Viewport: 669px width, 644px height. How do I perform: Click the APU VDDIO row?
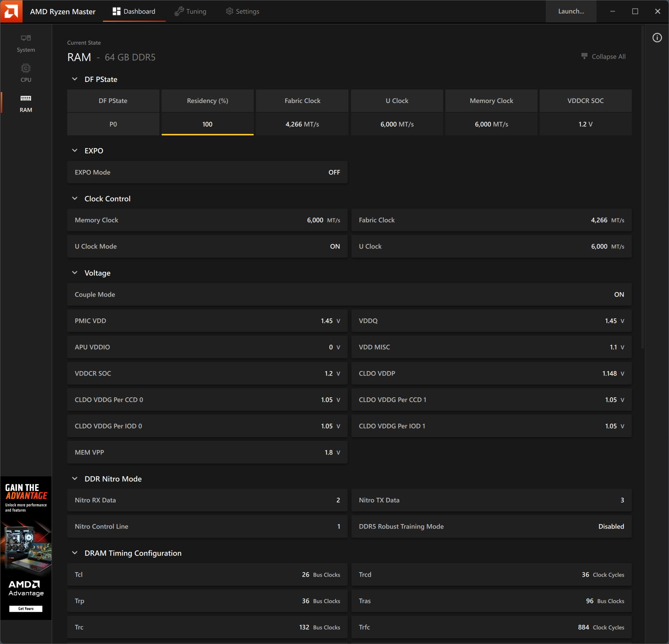207,347
